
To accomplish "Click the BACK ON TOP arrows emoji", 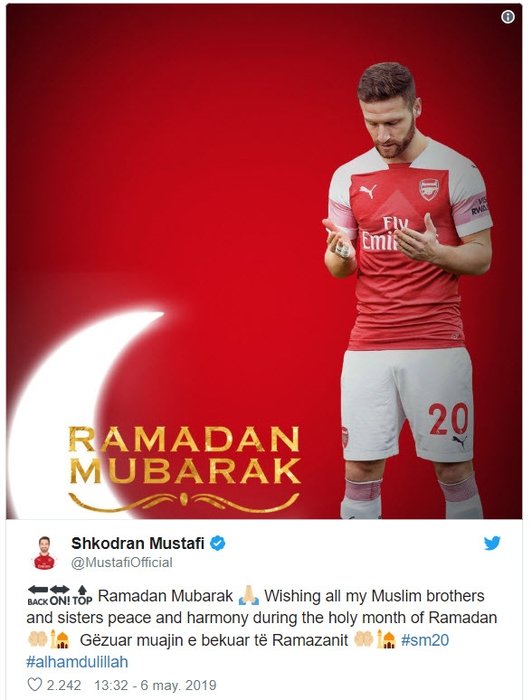I will tap(60, 595).
